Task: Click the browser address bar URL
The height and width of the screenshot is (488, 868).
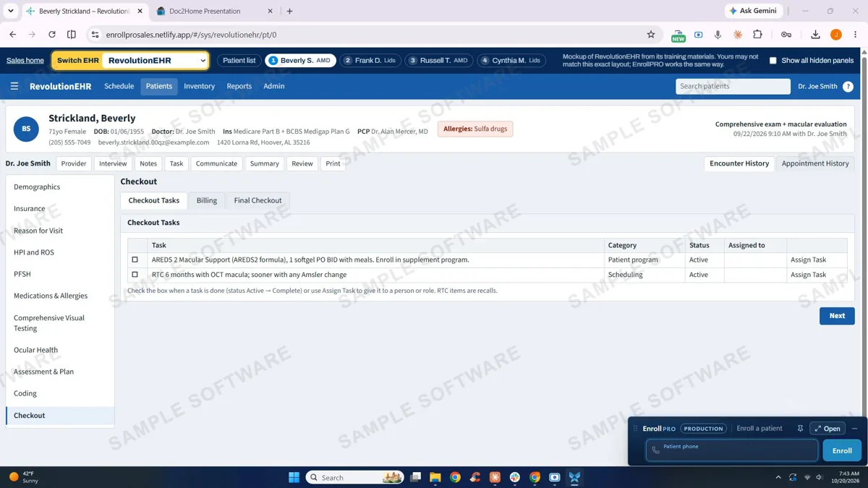Action: (191, 35)
